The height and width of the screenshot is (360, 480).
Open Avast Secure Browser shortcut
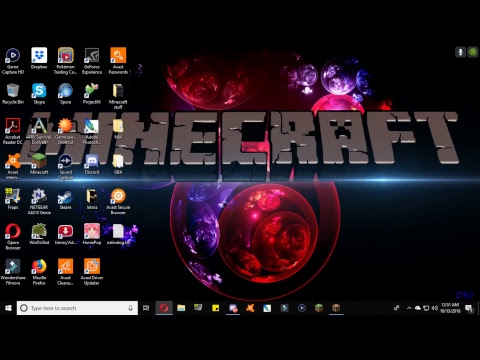[x=118, y=201]
